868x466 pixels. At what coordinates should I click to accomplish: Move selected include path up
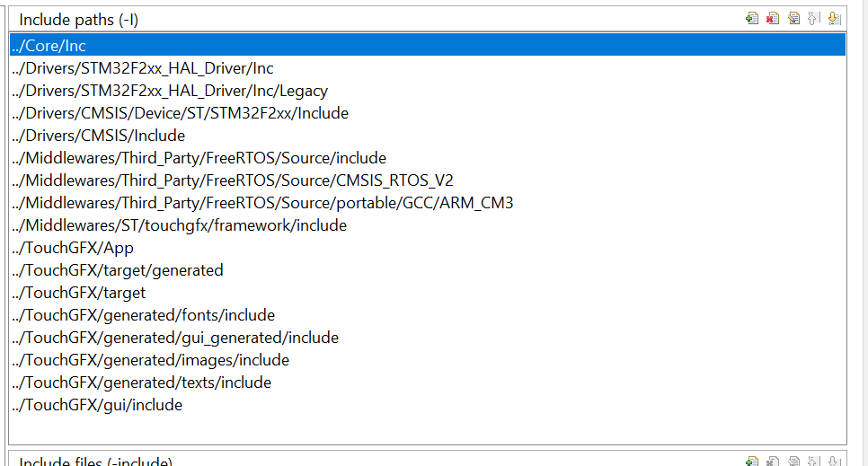814,19
